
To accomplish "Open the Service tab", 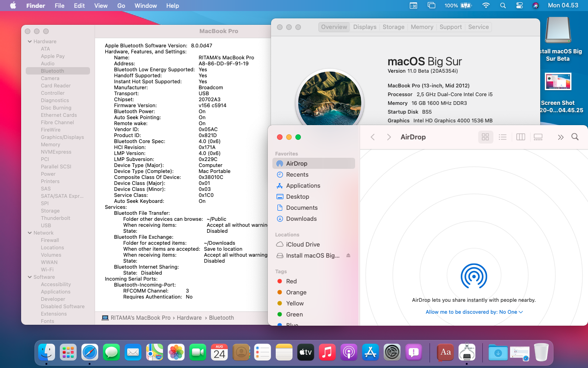I will click(x=478, y=27).
